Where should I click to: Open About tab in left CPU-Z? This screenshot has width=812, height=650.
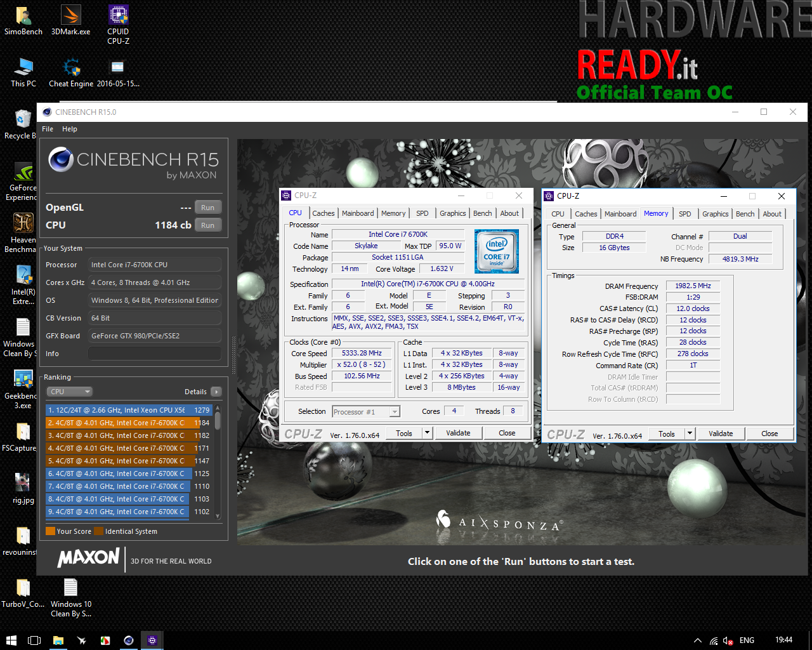pos(509,213)
